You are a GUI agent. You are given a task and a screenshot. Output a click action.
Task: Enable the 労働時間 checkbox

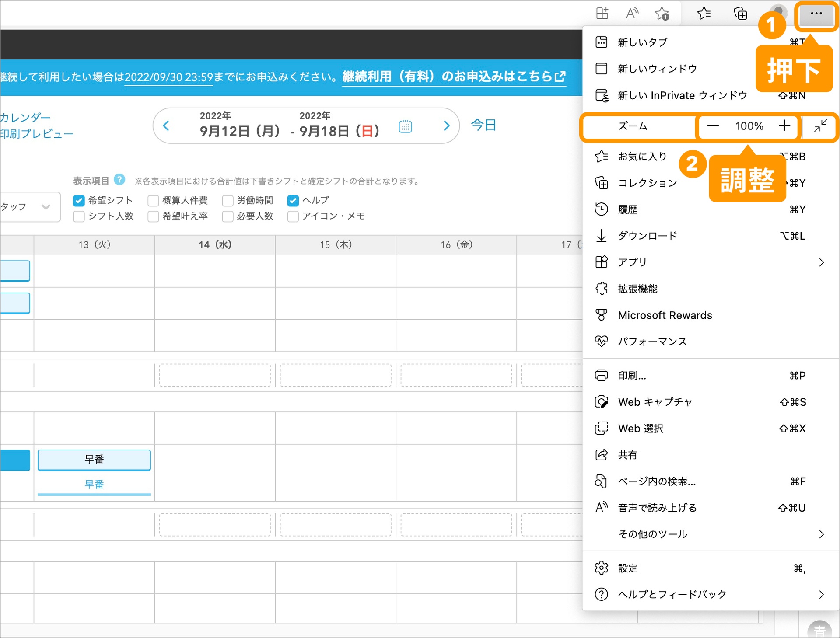tap(227, 201)
